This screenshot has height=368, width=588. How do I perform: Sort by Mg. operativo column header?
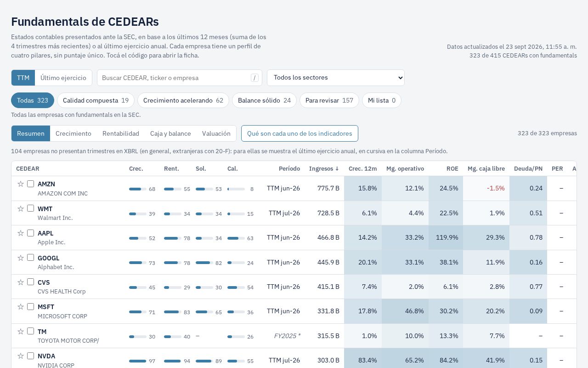pyautogui.click(x=405, y=169)
